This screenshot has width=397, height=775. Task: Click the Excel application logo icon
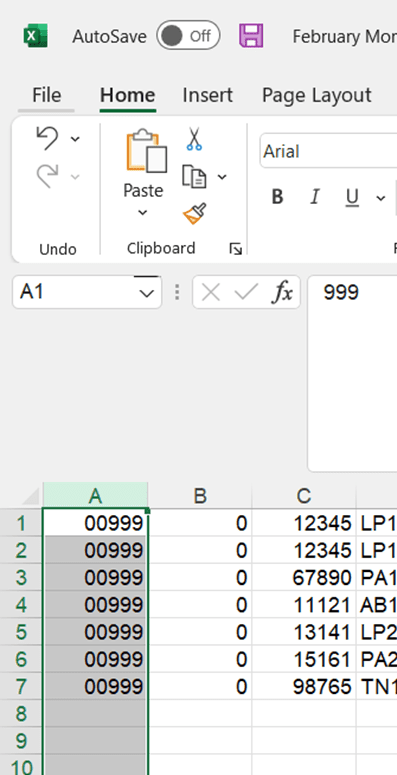click(36, 36)
